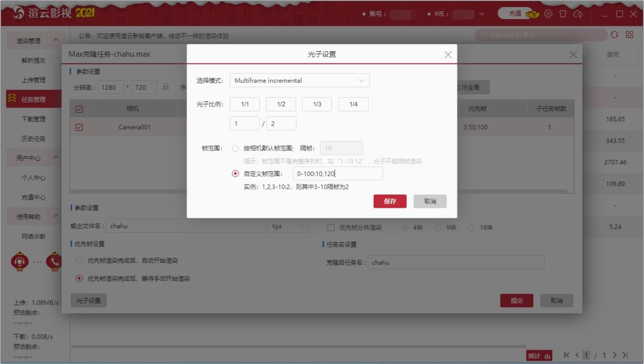Open settings via the gear icon
Screen dimensions: 644x364
tap(549, 14)
